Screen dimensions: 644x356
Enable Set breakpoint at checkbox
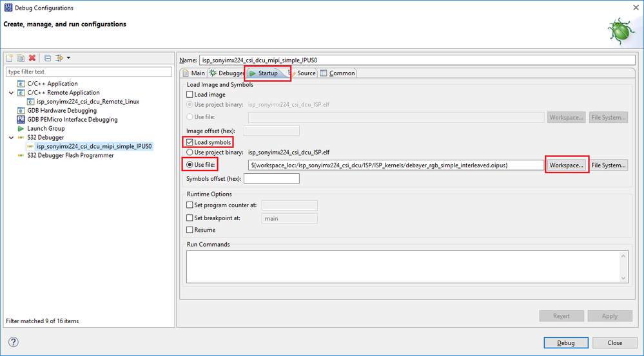(x=190, y=218)
